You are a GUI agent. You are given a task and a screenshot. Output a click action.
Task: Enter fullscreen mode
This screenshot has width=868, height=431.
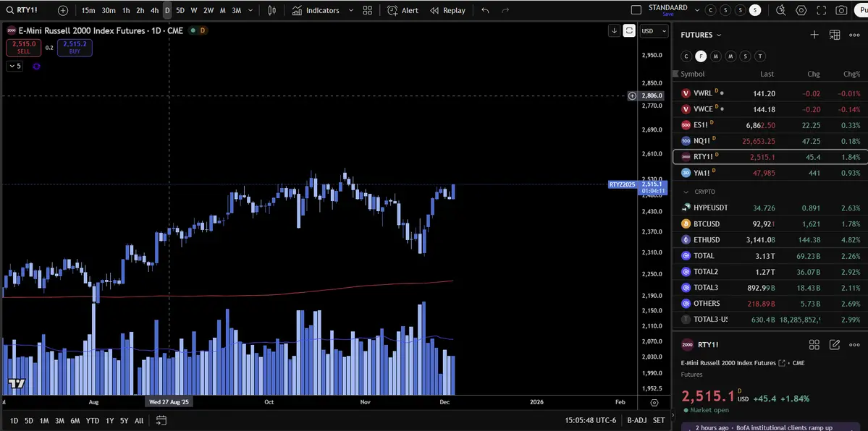coord(822,11)
